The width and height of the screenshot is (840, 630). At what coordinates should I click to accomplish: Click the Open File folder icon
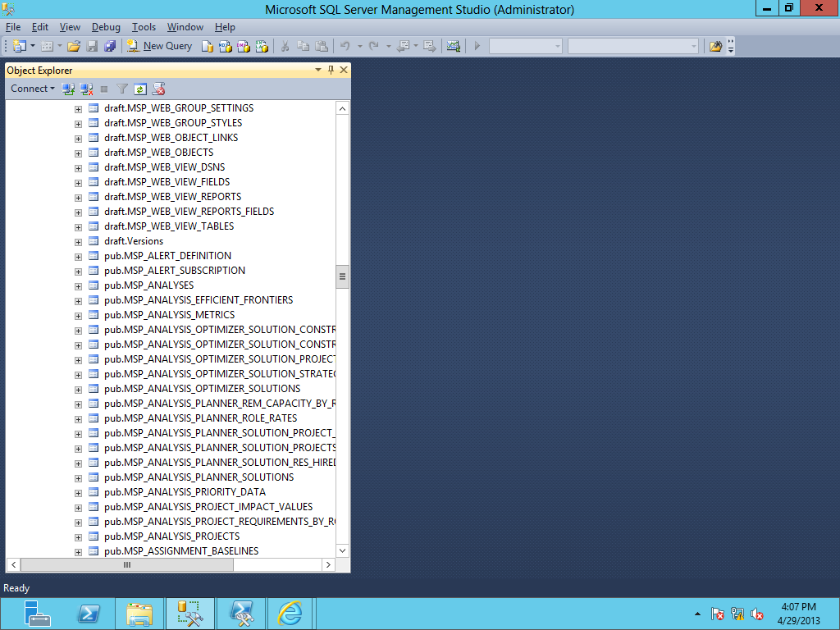pyautogui.click(x=73, y=46)
